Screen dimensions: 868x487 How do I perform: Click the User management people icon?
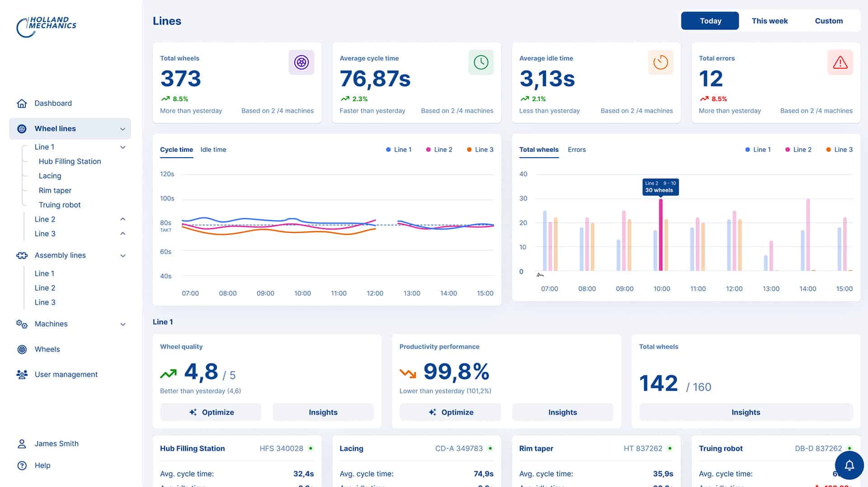22,375
